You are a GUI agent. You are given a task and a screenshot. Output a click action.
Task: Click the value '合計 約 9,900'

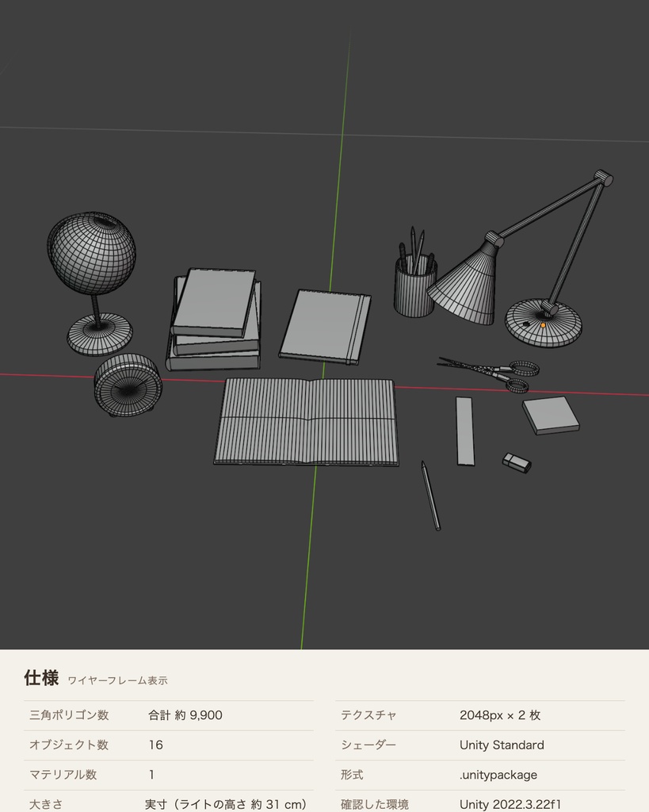(185, 715)
